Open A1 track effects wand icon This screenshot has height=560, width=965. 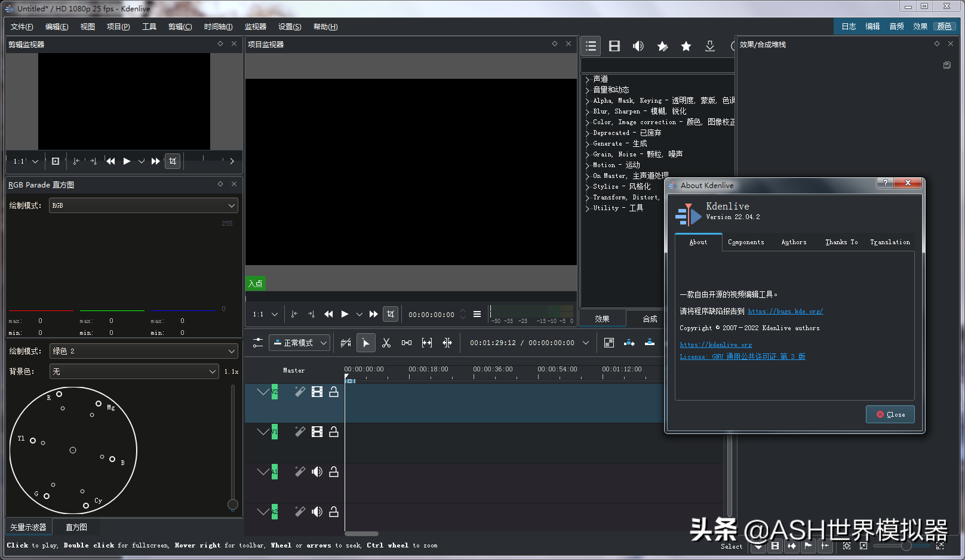click(x=300, y=472)
